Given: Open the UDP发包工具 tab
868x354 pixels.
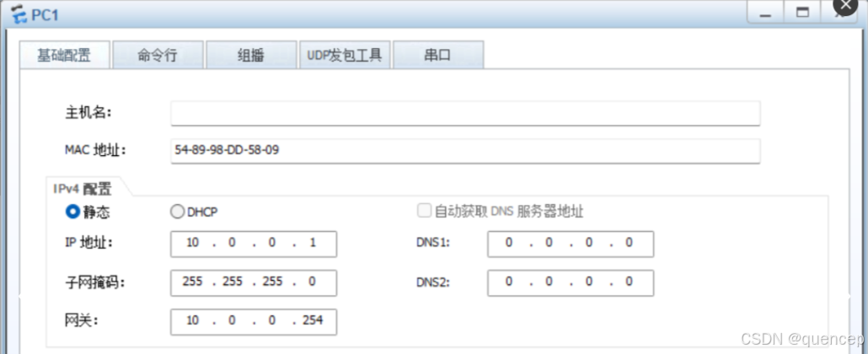Looking at the screenshot, I should pos(345,55).
